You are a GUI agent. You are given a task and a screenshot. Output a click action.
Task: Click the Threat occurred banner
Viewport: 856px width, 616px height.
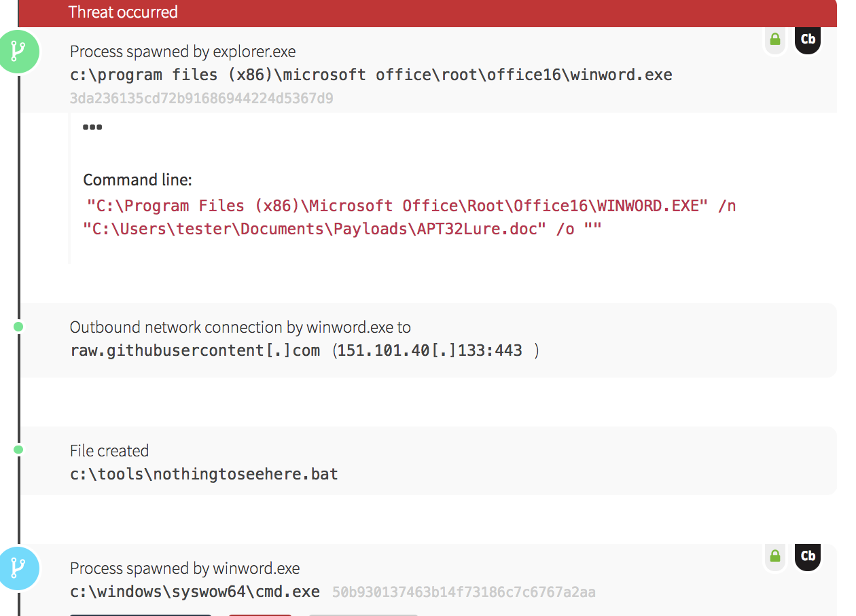(x=123, y=12)
